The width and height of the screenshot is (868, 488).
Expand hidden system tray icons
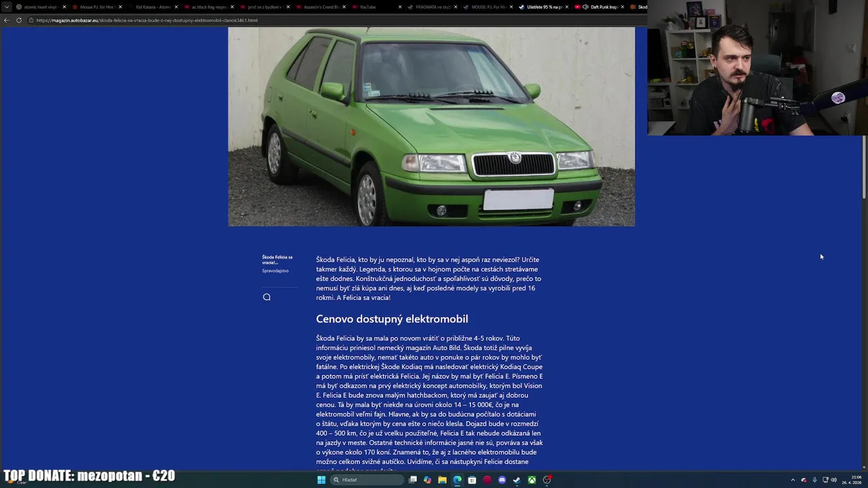[793, 480]
